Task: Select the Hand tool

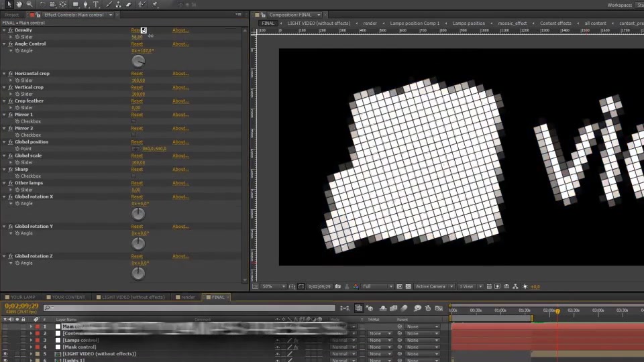Action: (x=19, y=4)
